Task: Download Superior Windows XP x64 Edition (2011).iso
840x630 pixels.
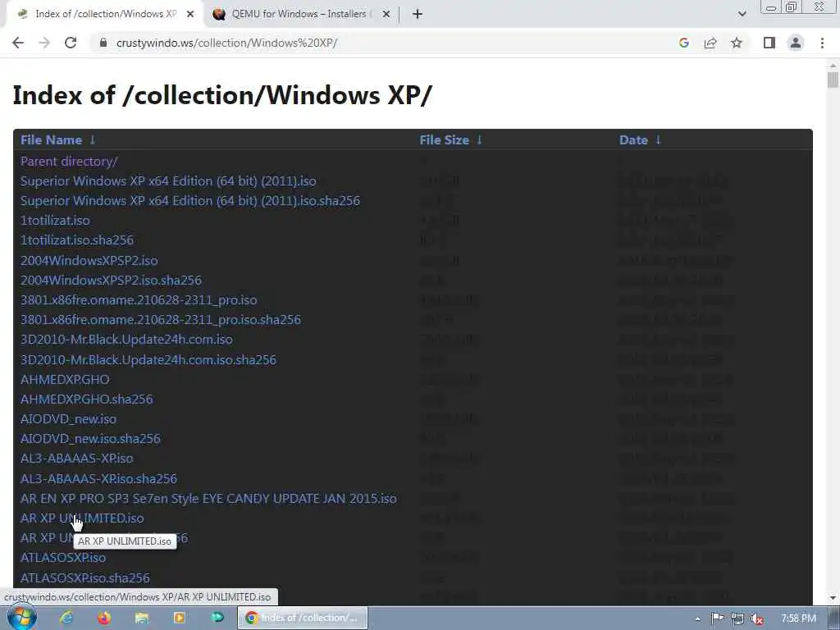Action: pos(168,181)
